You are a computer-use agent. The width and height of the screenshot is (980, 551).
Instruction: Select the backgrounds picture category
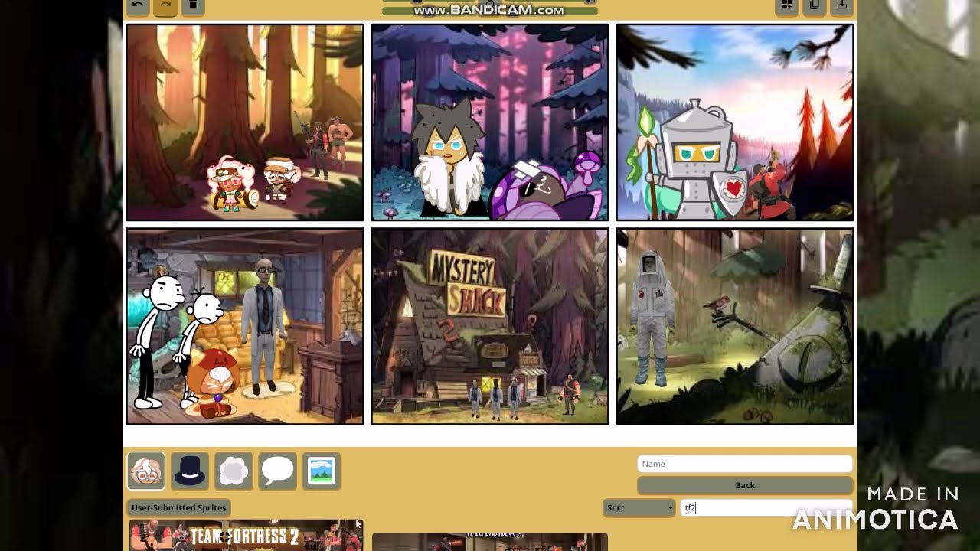click(x=322, y=471)
